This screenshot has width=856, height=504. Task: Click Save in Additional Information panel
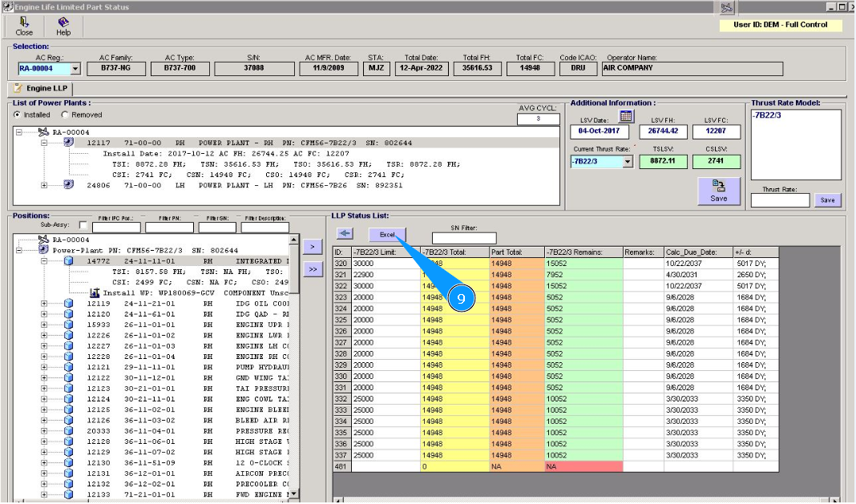pyautogui.click(x=718, y=191)
